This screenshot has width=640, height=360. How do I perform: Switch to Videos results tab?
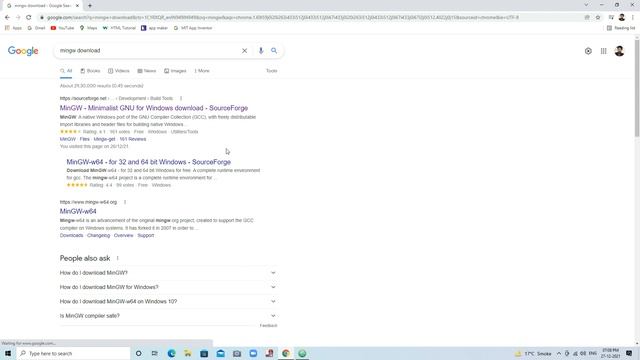119,71
